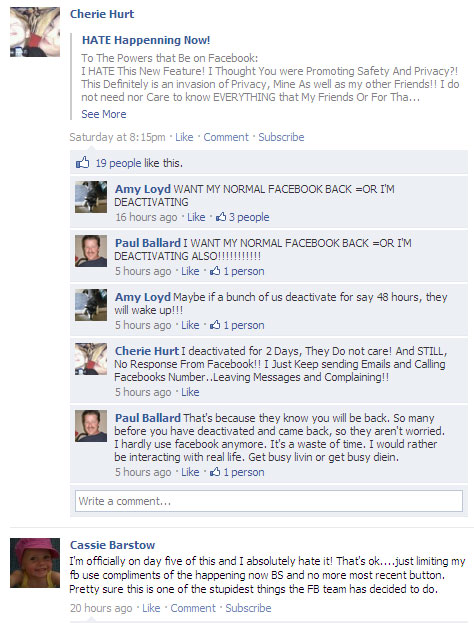This screenshot has width=474, height=623.
Task: Expand post with See More
Action: pos(104,114)
